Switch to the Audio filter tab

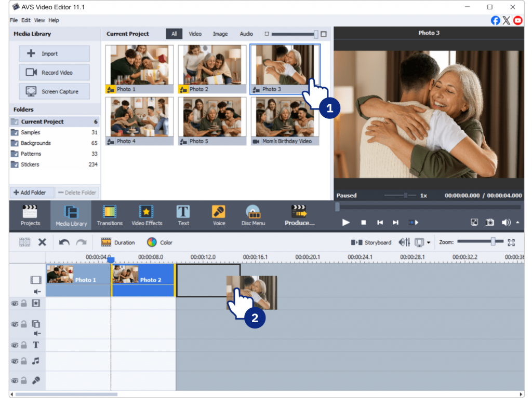[246, 34]
